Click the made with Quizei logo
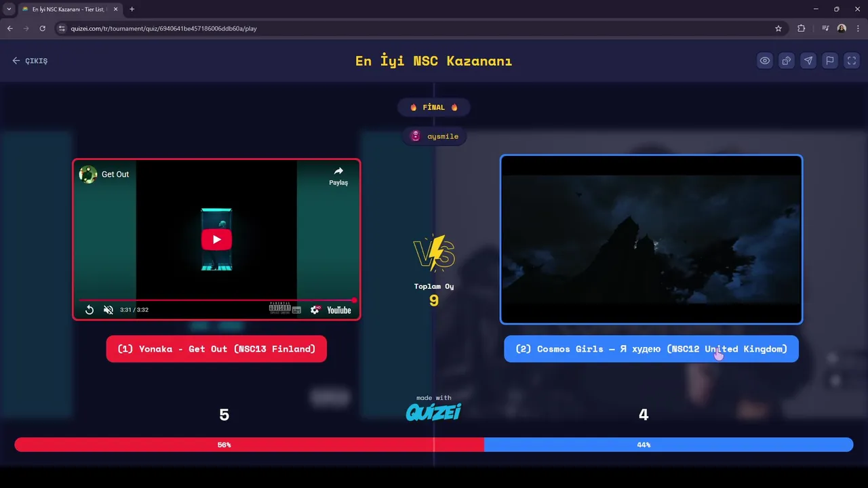 (x=434, y=408)
